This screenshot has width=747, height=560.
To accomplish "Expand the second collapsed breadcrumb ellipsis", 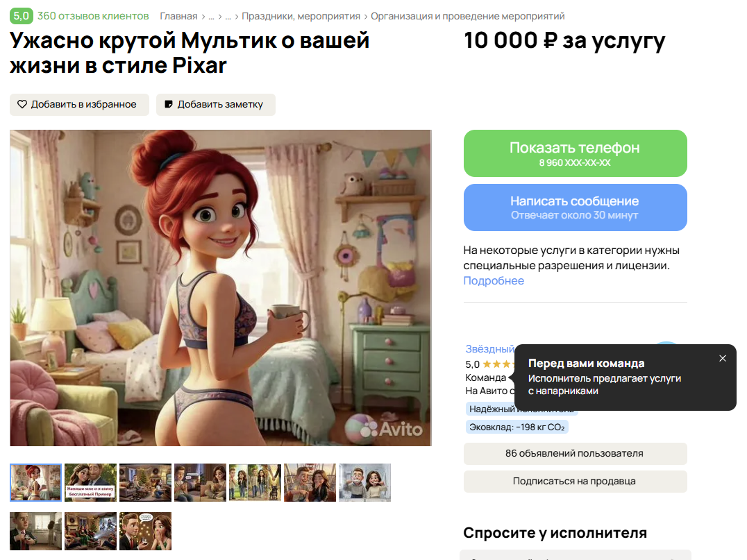I will (x=228, y=17).
